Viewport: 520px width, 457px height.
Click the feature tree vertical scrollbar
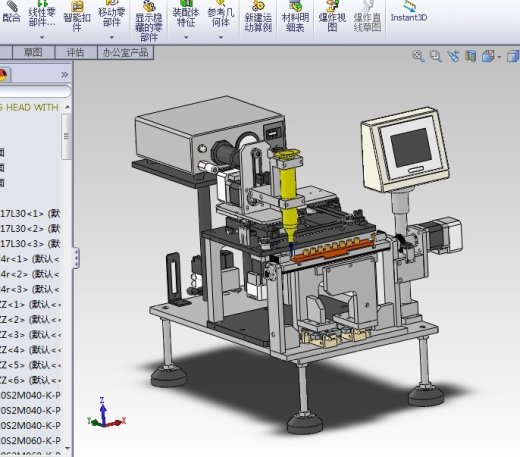click(67, 137)
